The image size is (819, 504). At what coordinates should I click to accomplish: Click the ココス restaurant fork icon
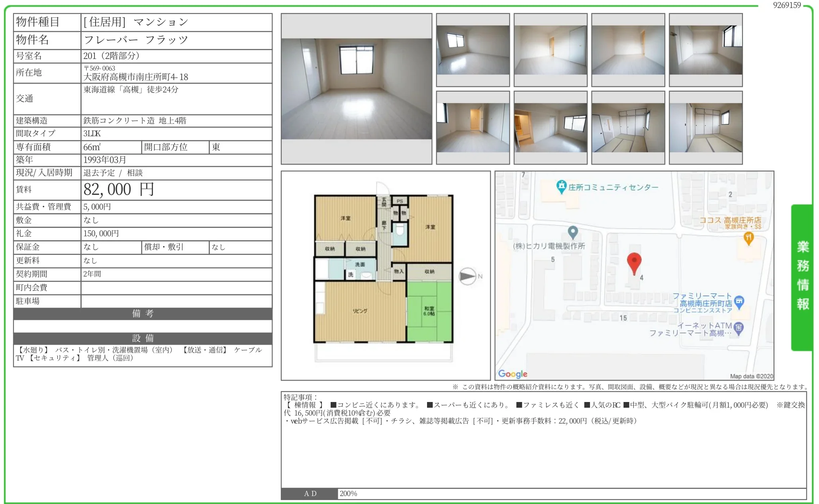pos(748,238)
